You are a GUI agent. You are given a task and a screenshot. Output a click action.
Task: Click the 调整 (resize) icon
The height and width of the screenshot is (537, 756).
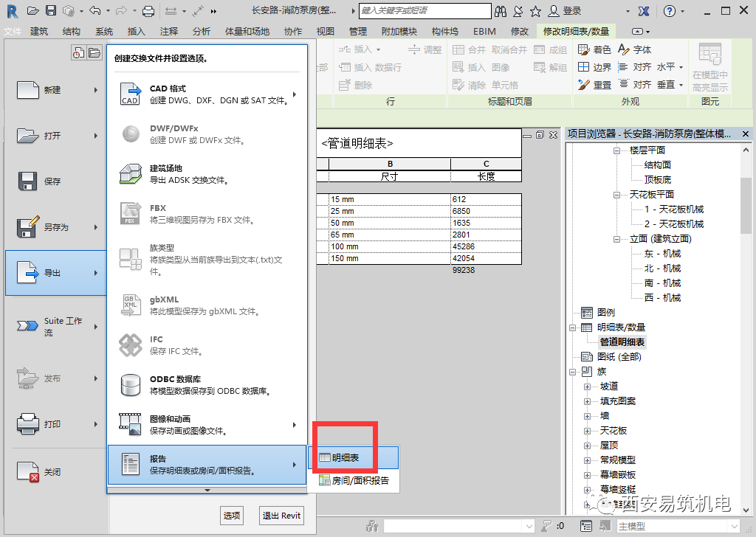pos(425,50)
